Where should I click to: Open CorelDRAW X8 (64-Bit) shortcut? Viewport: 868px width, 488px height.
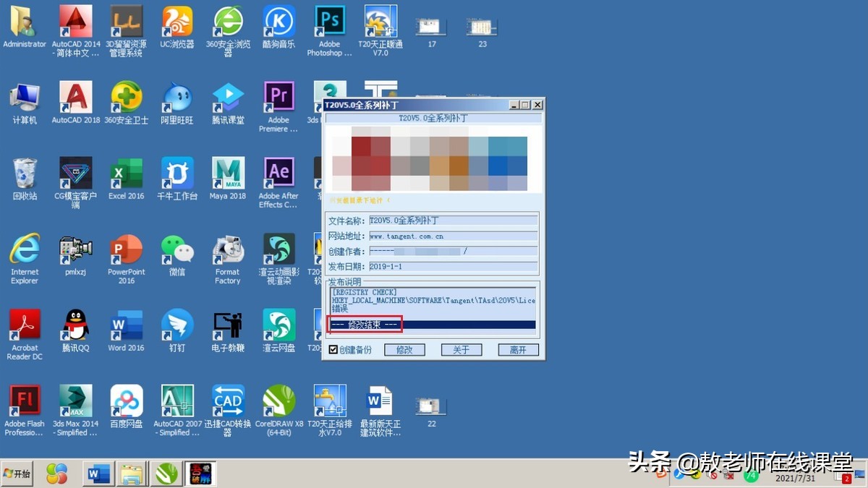278,400
